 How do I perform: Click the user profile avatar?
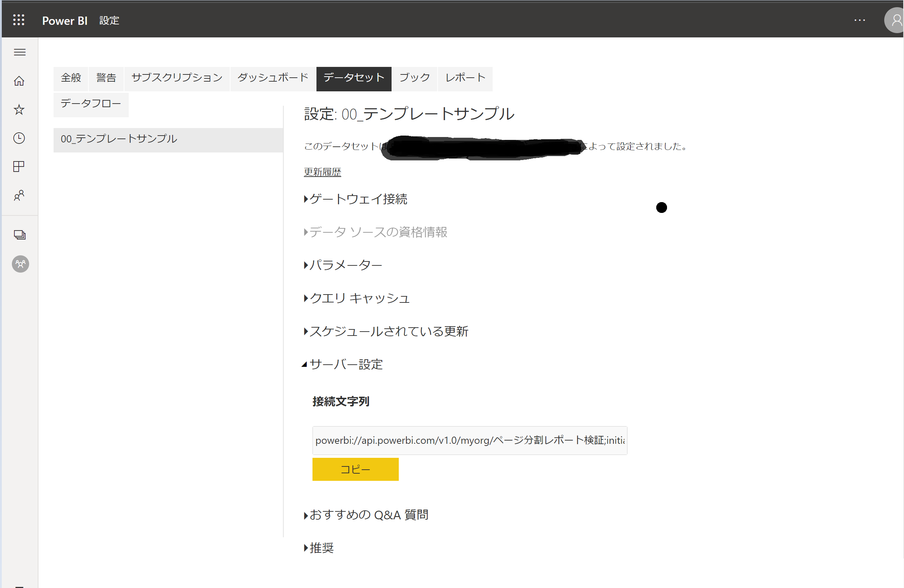[x=895, y=21]
